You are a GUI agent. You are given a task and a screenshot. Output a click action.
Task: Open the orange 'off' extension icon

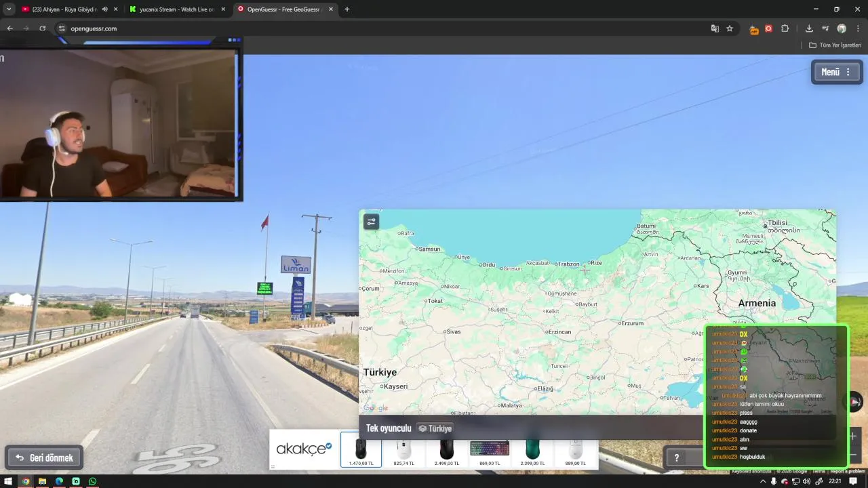point(753,29)
